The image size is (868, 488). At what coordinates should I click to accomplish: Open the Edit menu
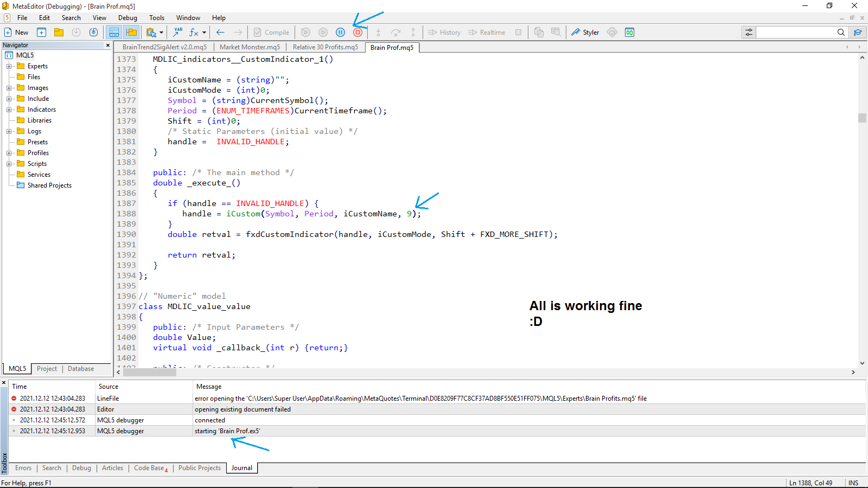point(44,18)
